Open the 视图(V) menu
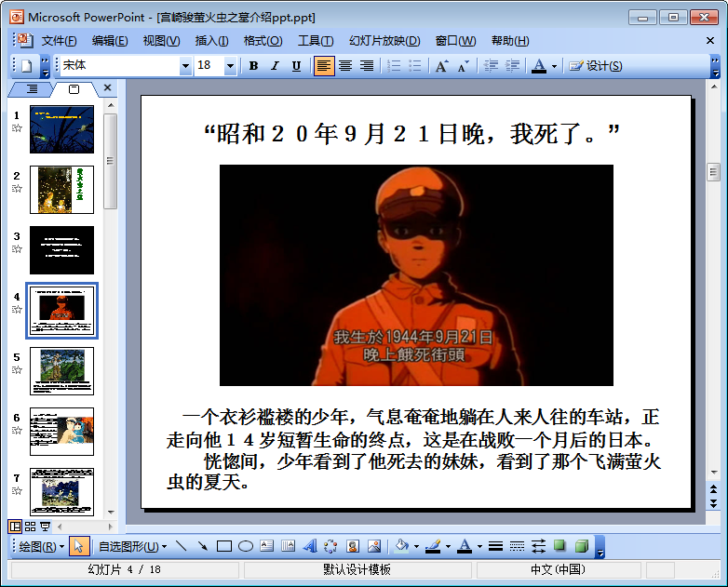 (x=161, y=41)
